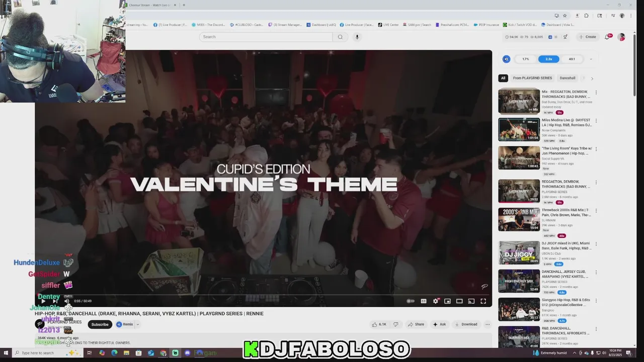Activate voice search microphone icon
The width and height of the screenshot is (644, 362).
357,37
